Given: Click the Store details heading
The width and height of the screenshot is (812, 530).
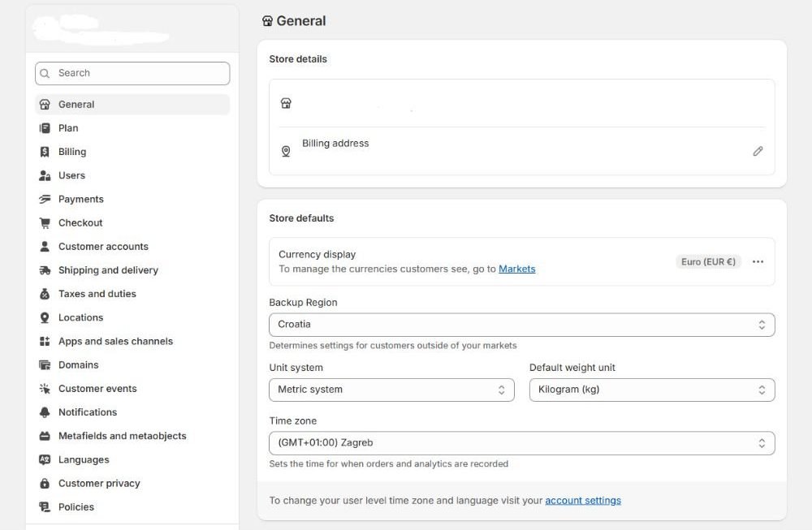Looking at the screenshot, I should click(x=298, y=59).
